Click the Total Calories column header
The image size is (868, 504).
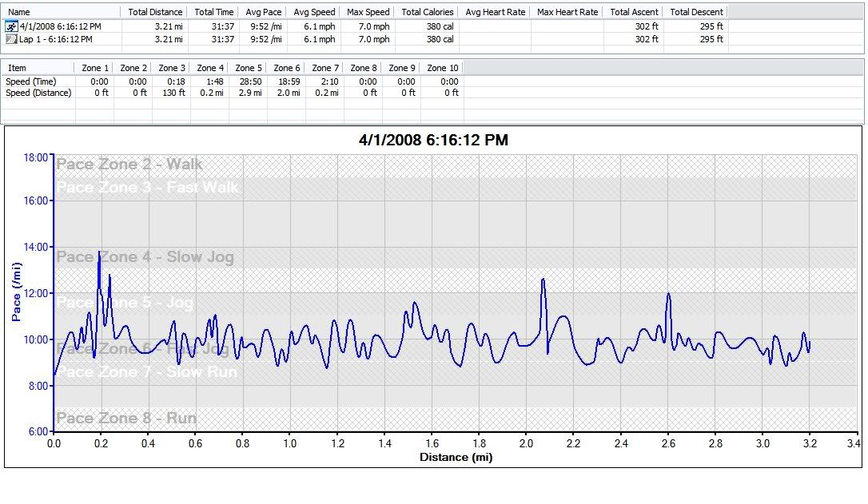pyautogui.click(x=427, y=12)
